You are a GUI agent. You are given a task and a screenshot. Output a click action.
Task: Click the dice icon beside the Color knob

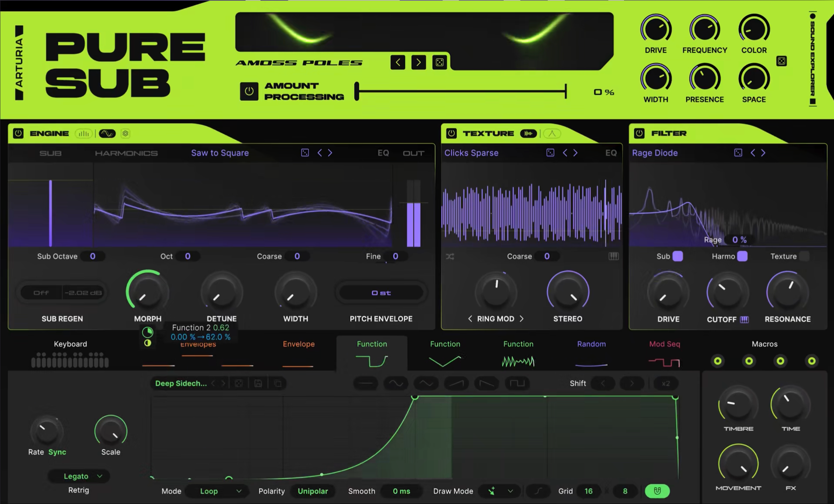782,61
